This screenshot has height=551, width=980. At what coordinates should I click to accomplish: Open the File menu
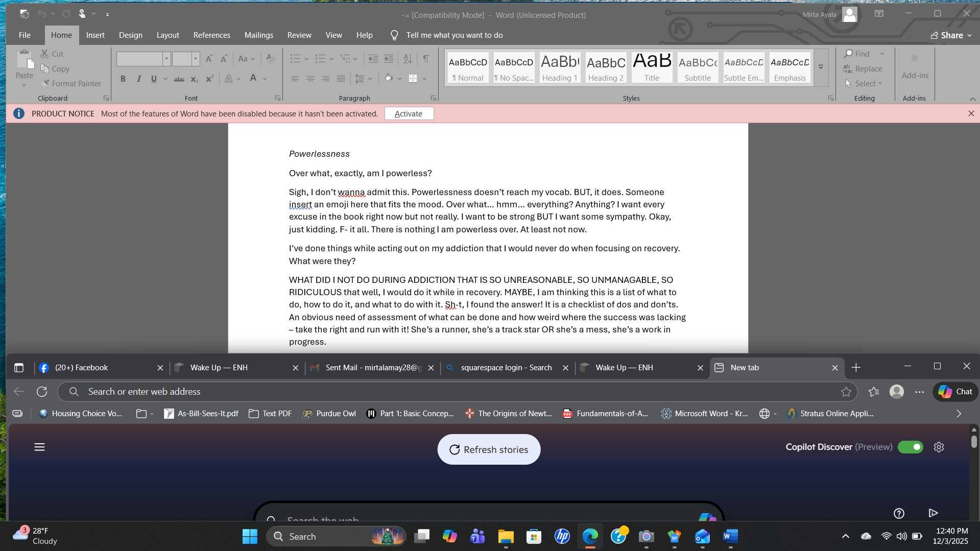pos(25,35)
